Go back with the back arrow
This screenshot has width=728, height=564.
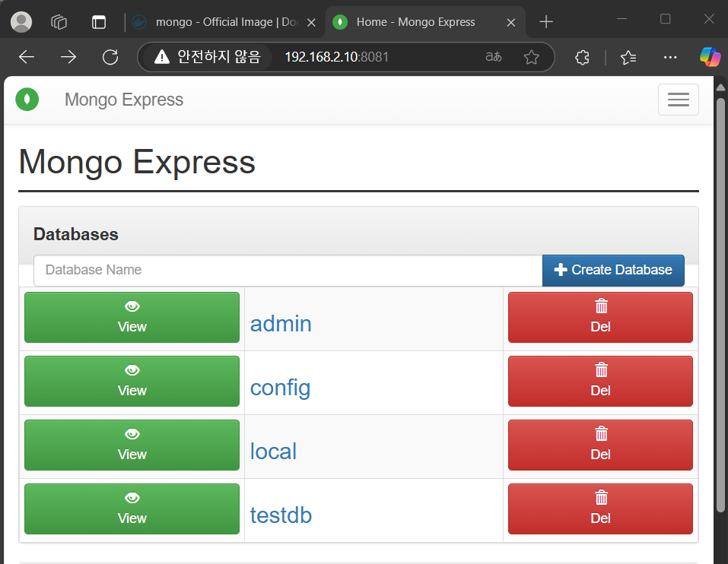pos(27,57)
